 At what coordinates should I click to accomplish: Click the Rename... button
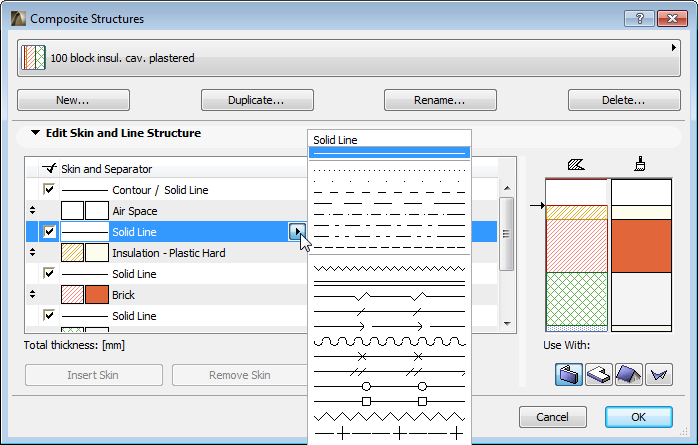(440, 100)
